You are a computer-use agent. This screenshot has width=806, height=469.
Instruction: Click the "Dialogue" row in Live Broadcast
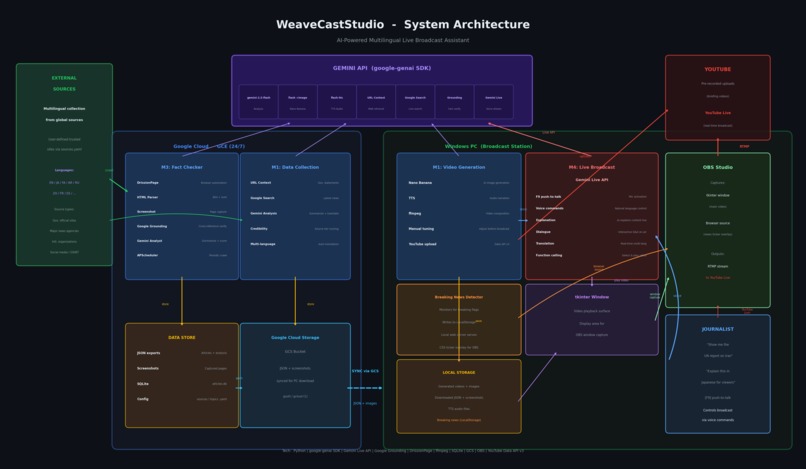point(591,232)
